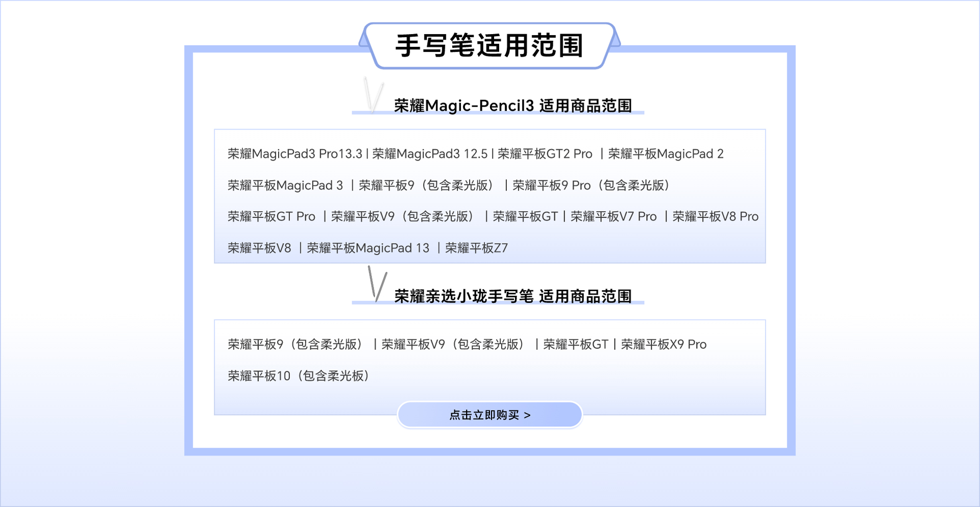The width and height of the screenshot is (980, 507).
Task: Select the 荣耀Magic-Pencil3 适用商品范围 heading
Action: 512,106
